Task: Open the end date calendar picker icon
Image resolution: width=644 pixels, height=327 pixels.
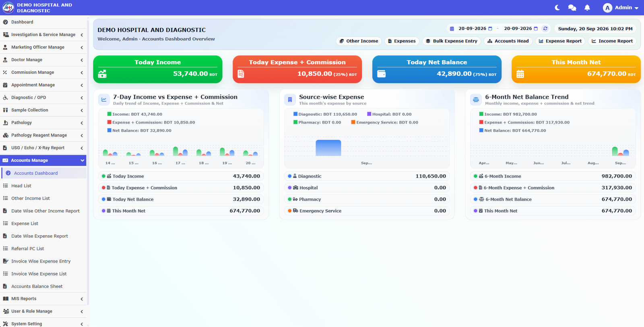Action: [x=536, y=29]
